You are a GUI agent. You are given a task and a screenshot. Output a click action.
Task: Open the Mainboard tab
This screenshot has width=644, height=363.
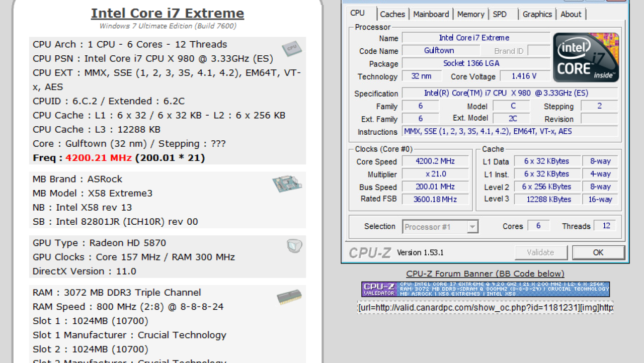click(431, 14)
